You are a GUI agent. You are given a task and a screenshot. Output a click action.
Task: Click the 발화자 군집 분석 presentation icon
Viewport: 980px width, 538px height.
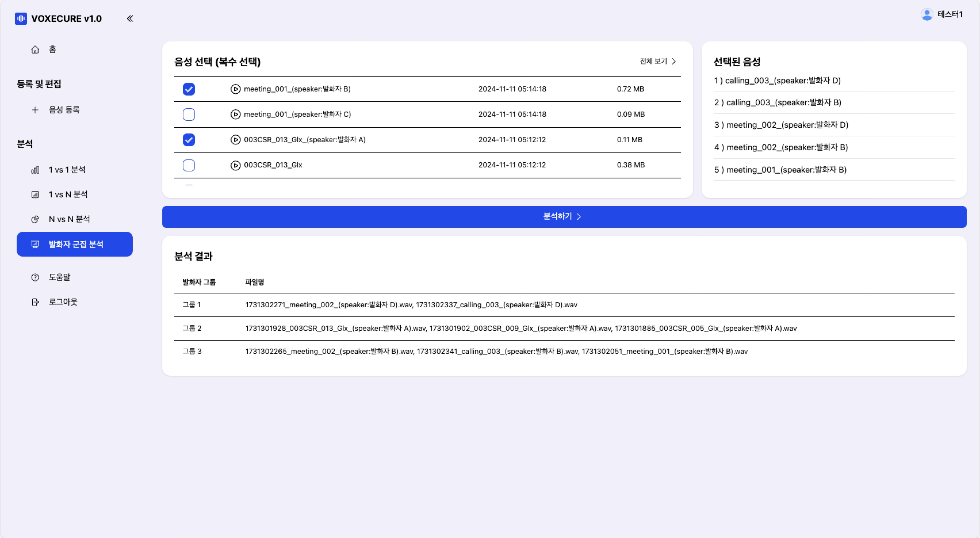coord(35,245)
